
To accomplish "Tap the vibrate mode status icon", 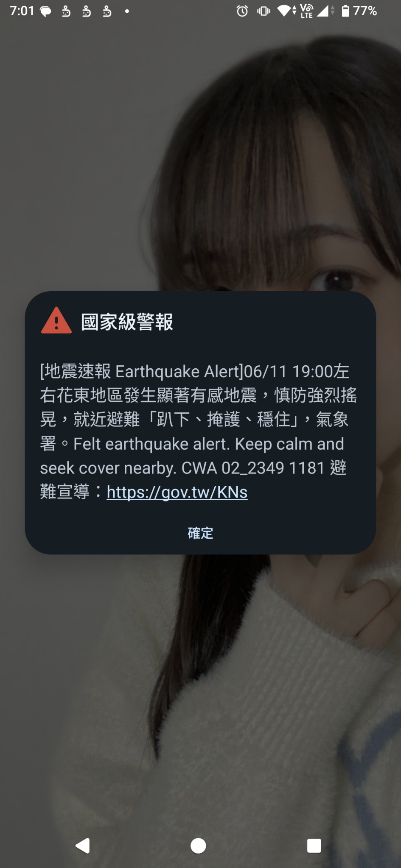I will (264, 11).
